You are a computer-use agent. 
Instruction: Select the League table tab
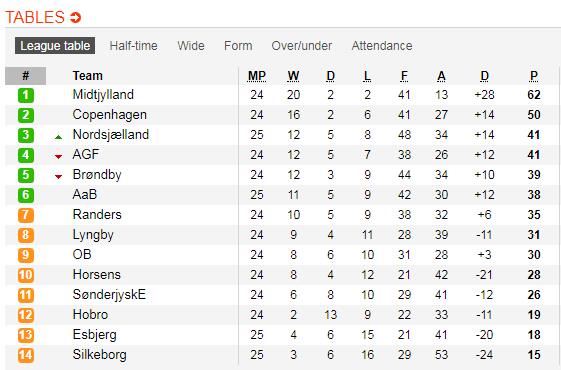pos(55,46)
